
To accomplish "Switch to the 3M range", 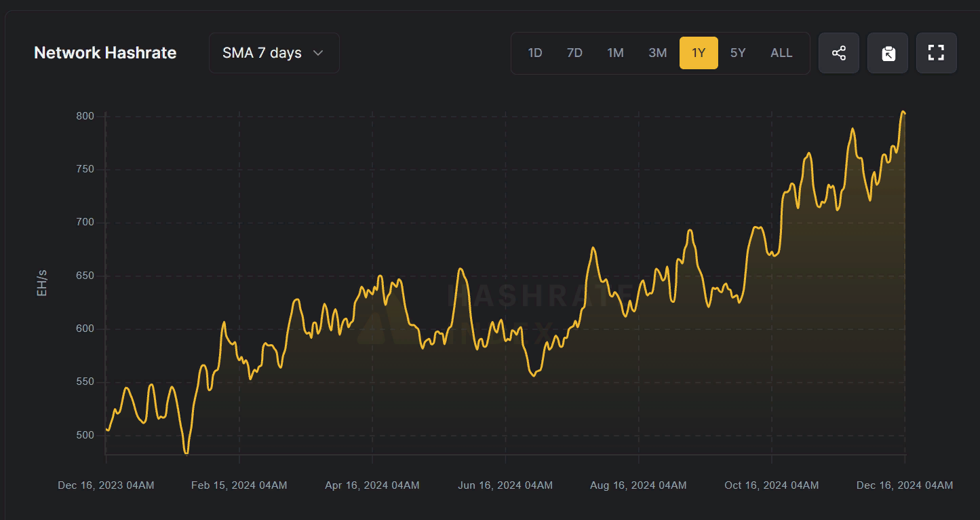I will (657, 53).
